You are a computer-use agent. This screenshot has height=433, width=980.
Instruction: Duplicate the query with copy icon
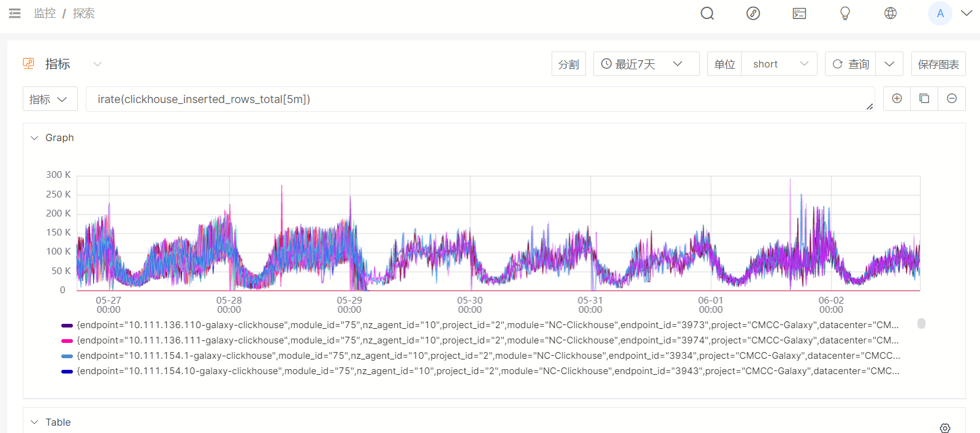(924, 99)
